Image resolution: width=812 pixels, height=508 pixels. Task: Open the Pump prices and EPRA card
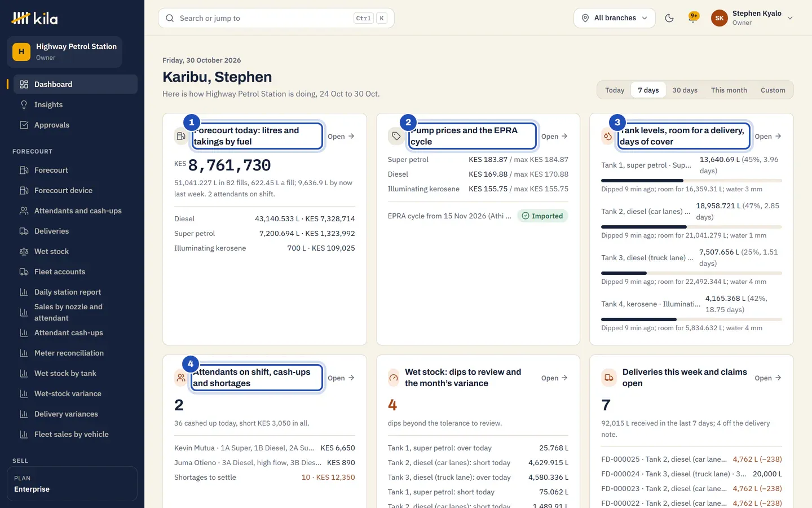pos(554,136)
